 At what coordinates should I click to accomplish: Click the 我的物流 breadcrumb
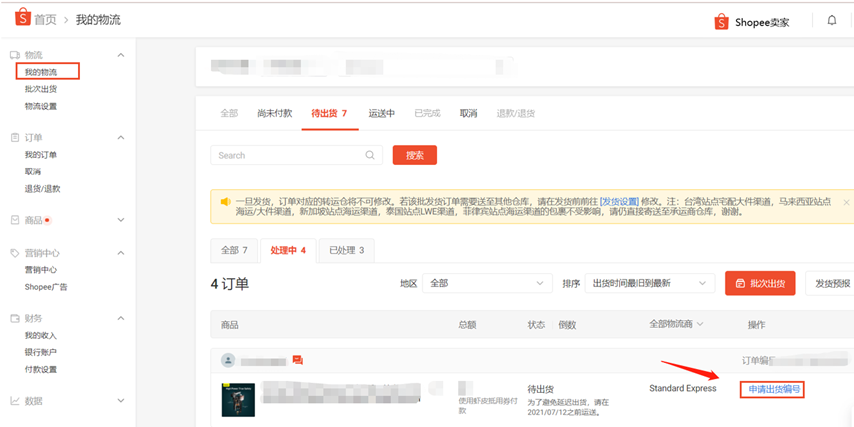[x=98, y=20]
